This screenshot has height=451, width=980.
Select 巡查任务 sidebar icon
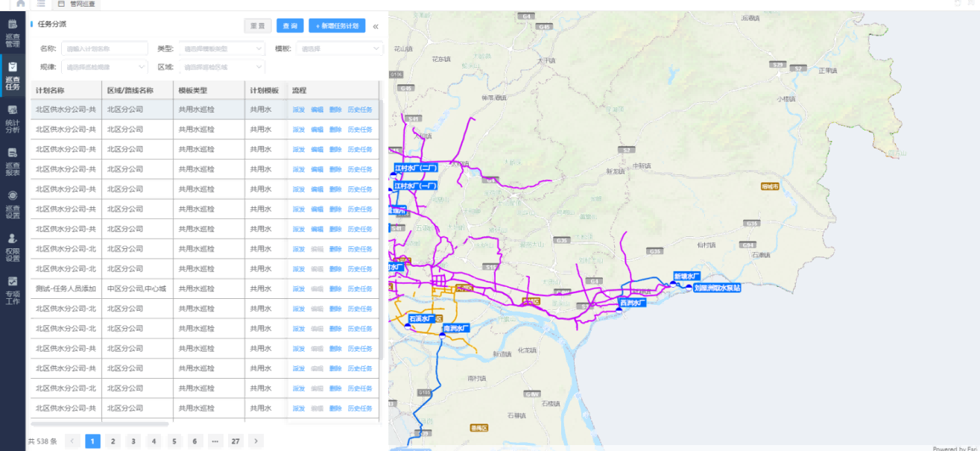pos(12,75)
